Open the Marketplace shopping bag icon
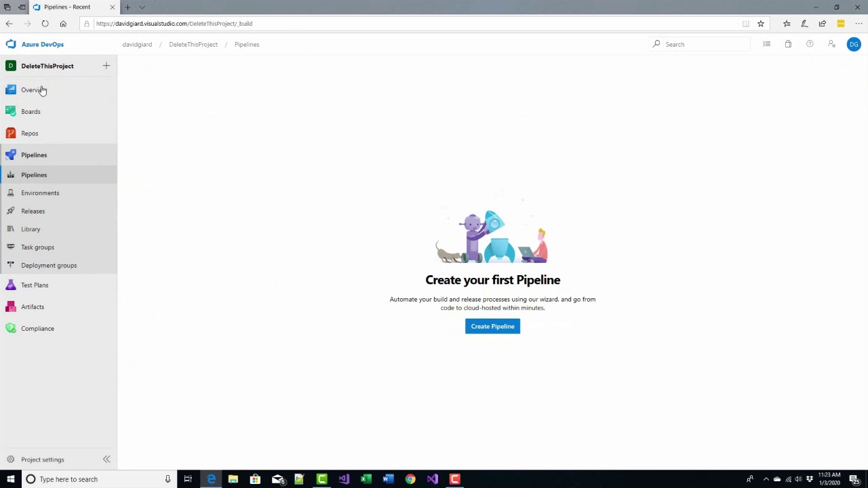The width and height of the screenshot is (868, 488). point(788,44)
